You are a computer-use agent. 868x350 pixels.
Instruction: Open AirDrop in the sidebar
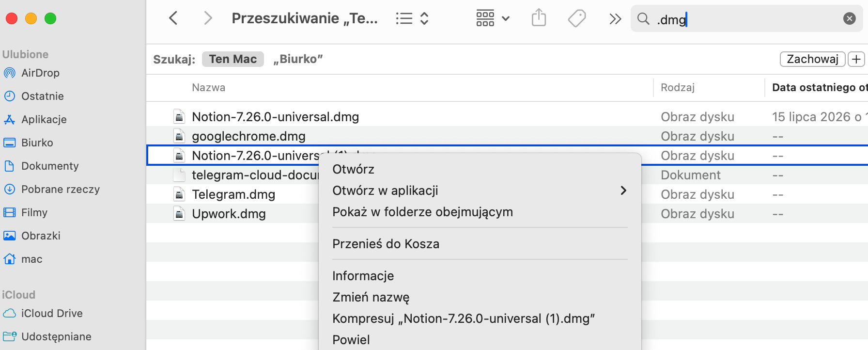click(x=40, y=73)
